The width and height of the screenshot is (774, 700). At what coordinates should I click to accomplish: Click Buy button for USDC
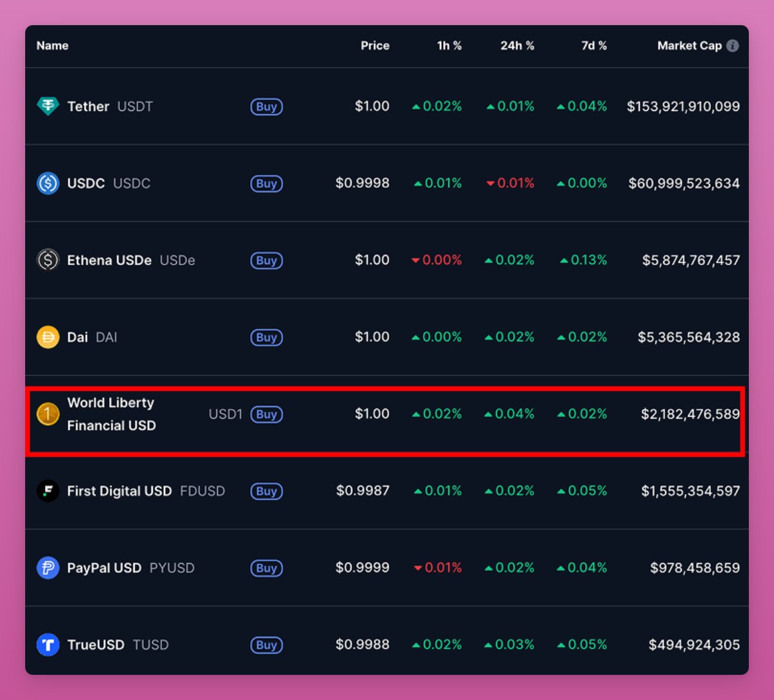pyautogui.click(x=266, y=183)
